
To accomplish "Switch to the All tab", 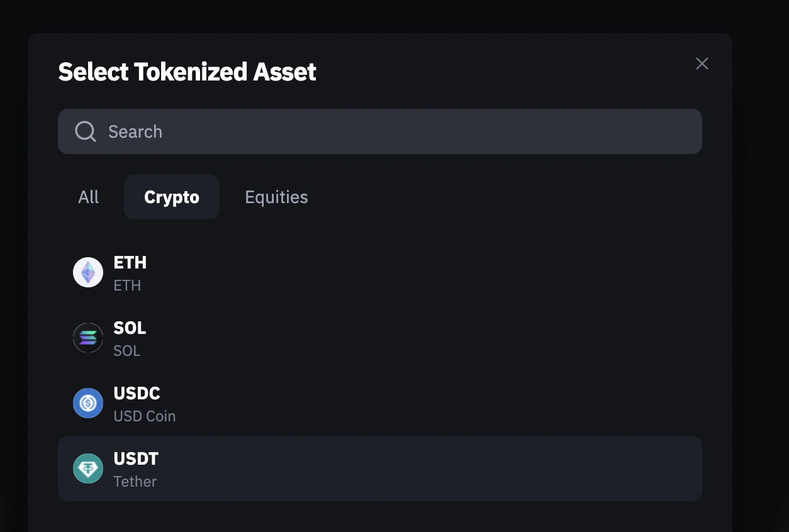I will (x=88, y=197).
